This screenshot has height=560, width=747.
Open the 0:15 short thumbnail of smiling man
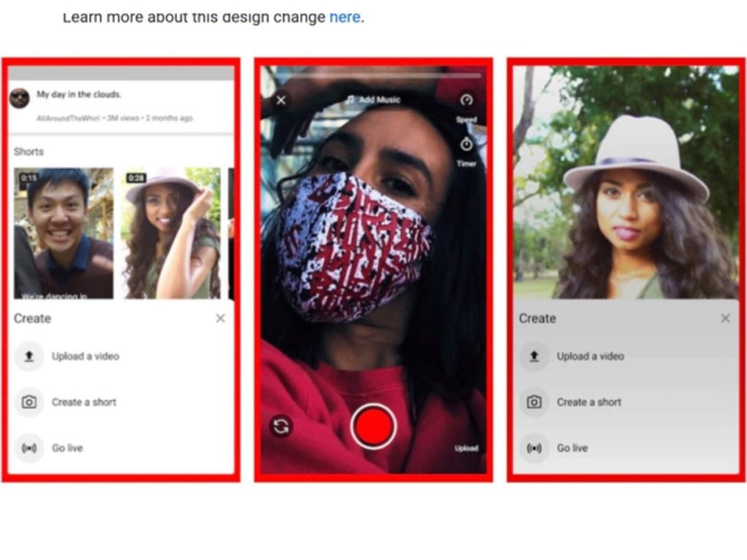(x=63, y=233)
